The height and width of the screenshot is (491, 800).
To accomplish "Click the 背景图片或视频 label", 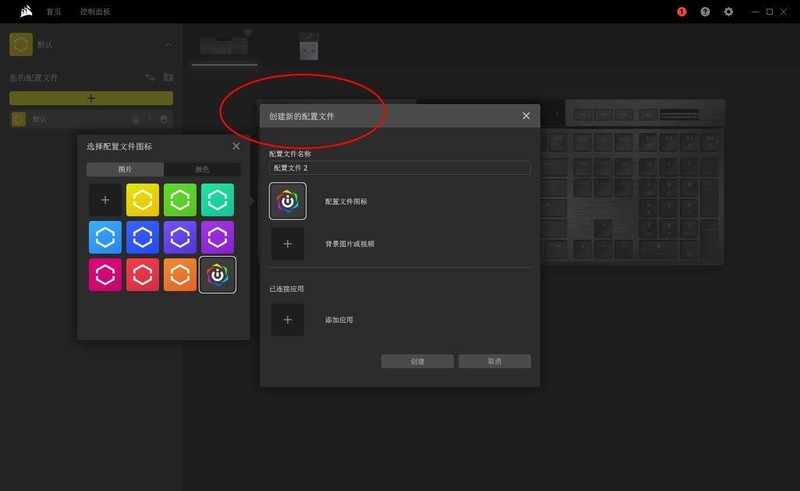I will 349,244.
